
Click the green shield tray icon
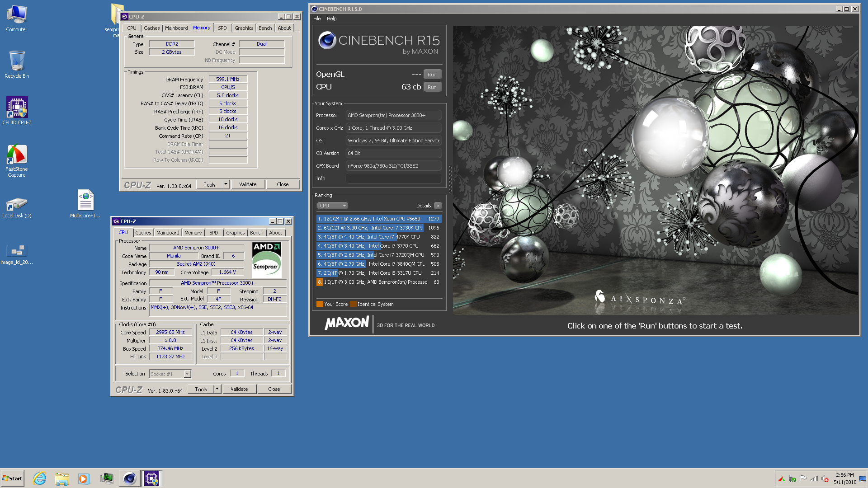[x=792, y=479]
